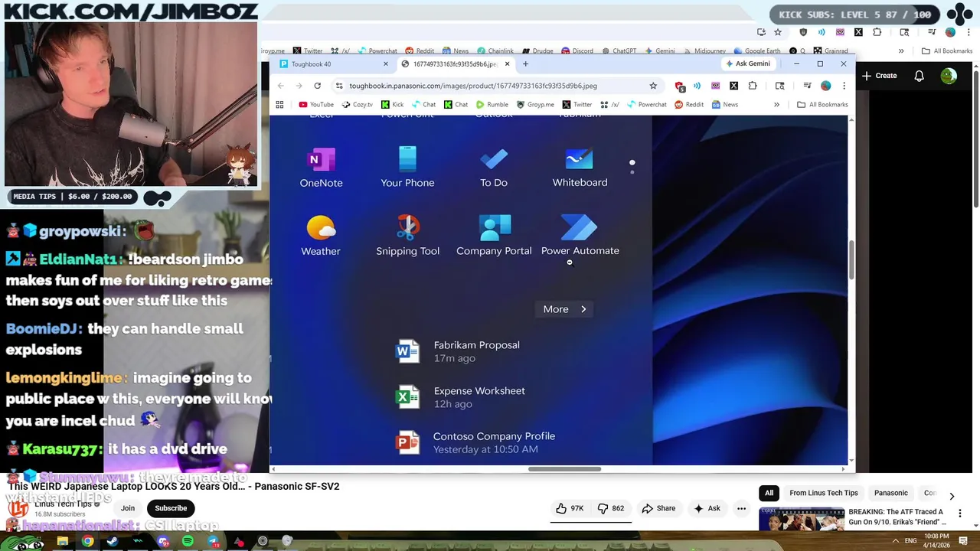Click the image horizontal scrollbar thumb

pyautogui.click(x=564, y=469)
